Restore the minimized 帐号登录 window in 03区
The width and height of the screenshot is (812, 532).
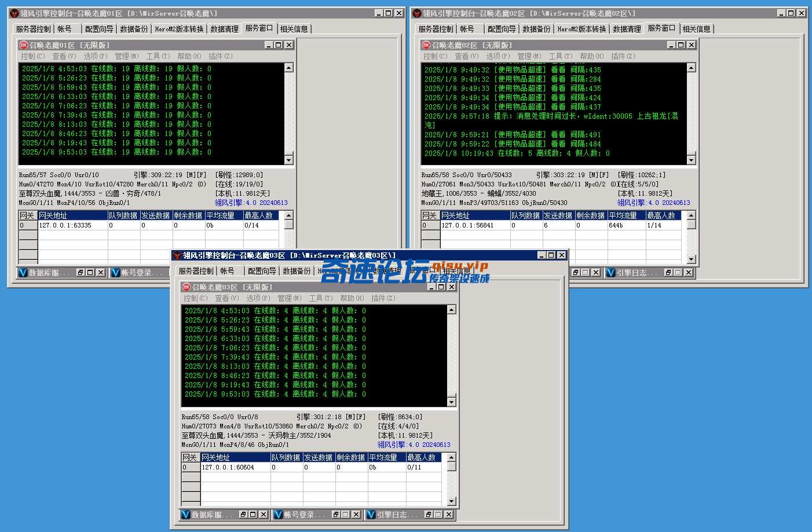336,515
